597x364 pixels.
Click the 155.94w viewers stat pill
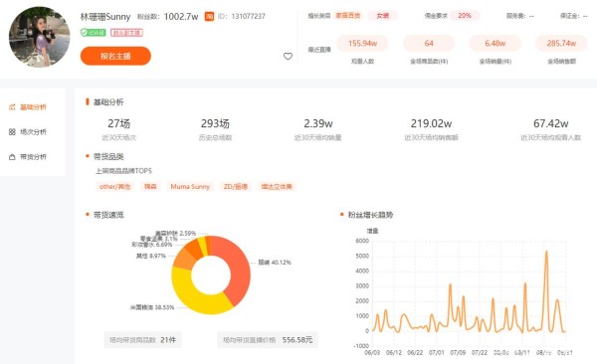click(x=362, y=43)
